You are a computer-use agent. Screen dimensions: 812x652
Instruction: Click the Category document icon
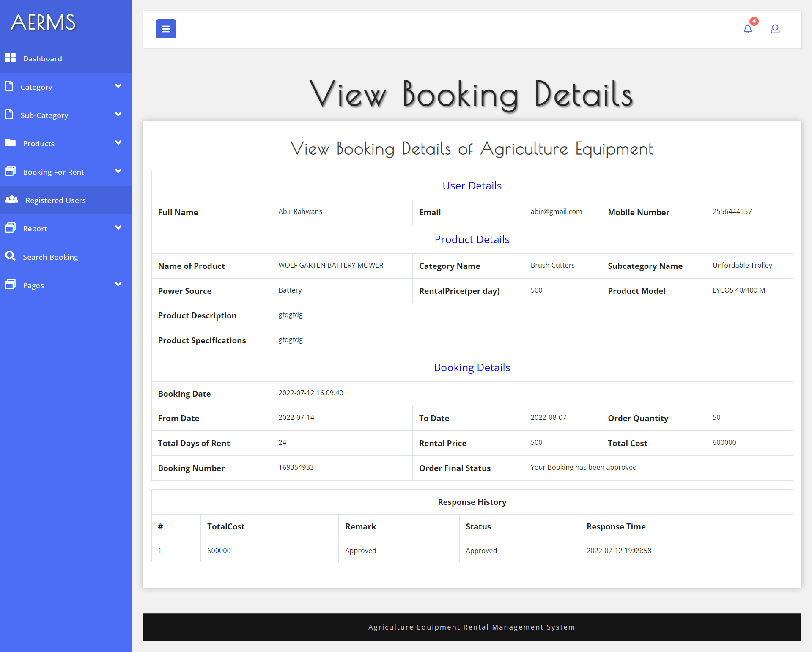(x=9, y=86)
